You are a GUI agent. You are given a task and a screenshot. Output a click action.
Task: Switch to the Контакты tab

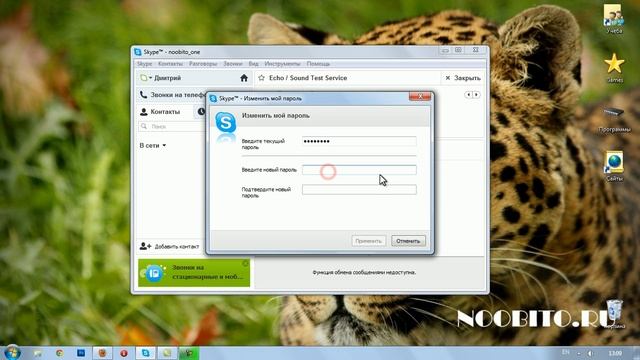160,111
